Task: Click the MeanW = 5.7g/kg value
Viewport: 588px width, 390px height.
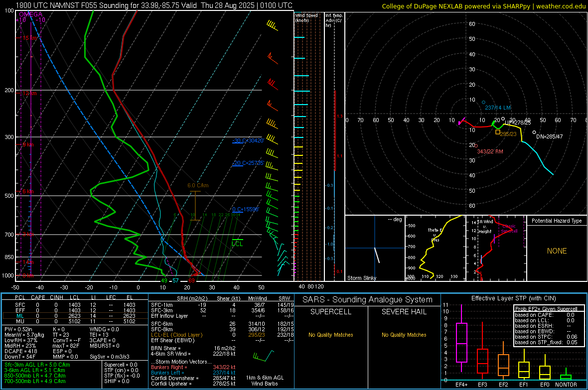Action: [x=24, y=335]
